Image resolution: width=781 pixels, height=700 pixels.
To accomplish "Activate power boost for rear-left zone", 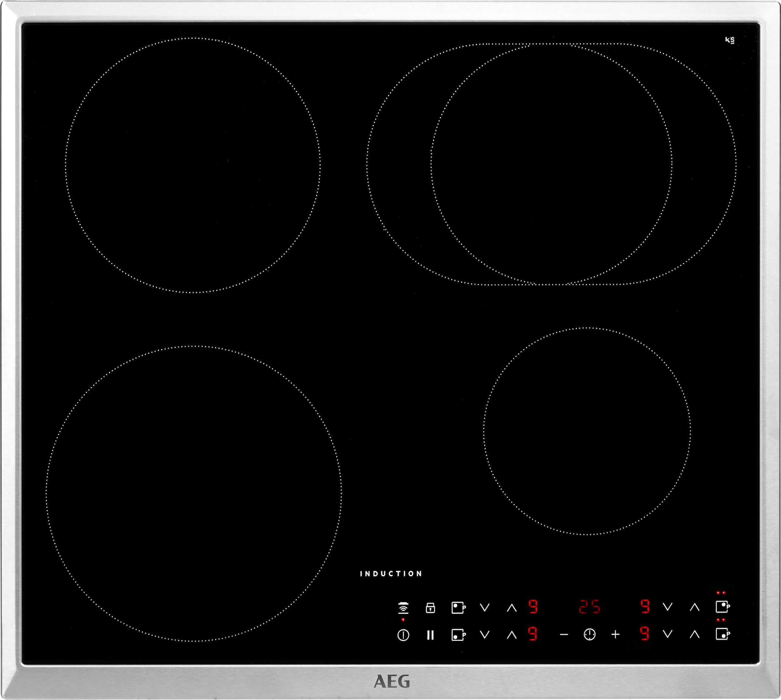I will click(x=458, y=608).
